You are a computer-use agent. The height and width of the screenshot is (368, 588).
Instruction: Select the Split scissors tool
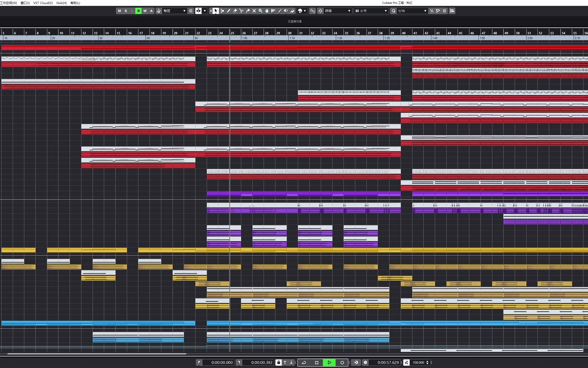[x=241, y=11]
